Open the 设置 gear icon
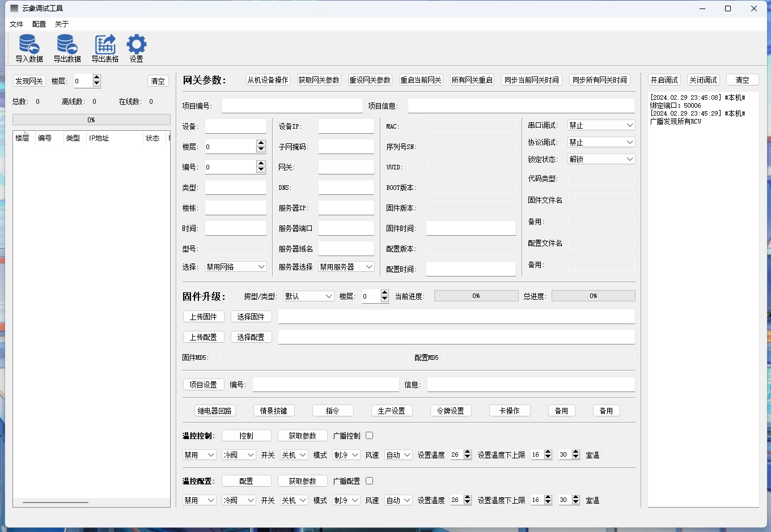Screen dimensions: 771x532 pos(136,48)
